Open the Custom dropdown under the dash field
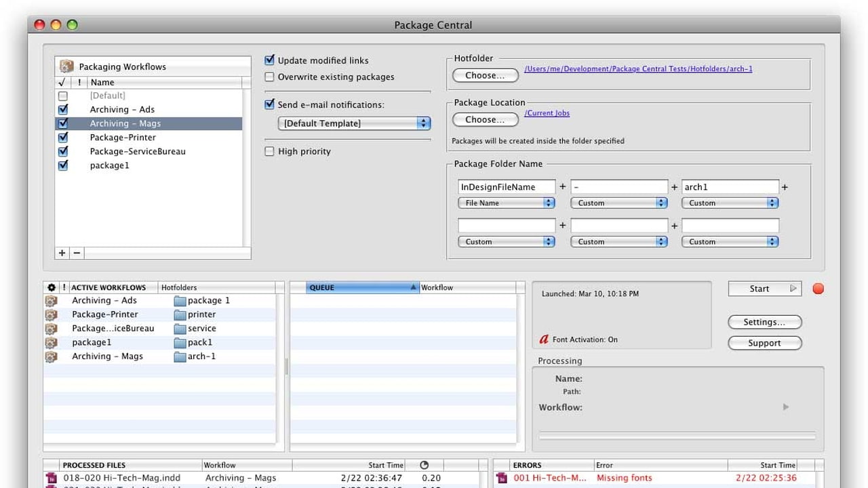 618,203
